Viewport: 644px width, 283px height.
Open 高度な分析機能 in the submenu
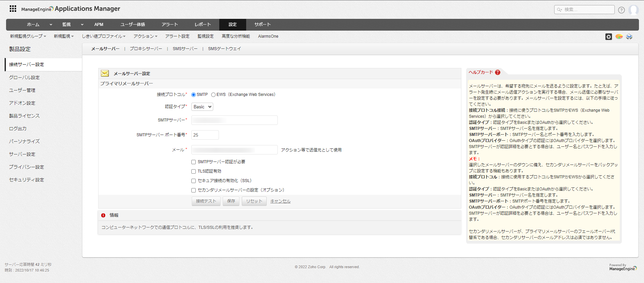pyautogui.click(x=236, y=36)
